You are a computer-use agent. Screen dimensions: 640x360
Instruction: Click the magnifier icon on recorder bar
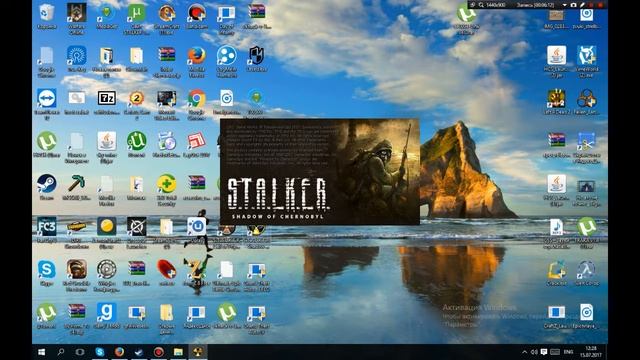pos(481,5)
